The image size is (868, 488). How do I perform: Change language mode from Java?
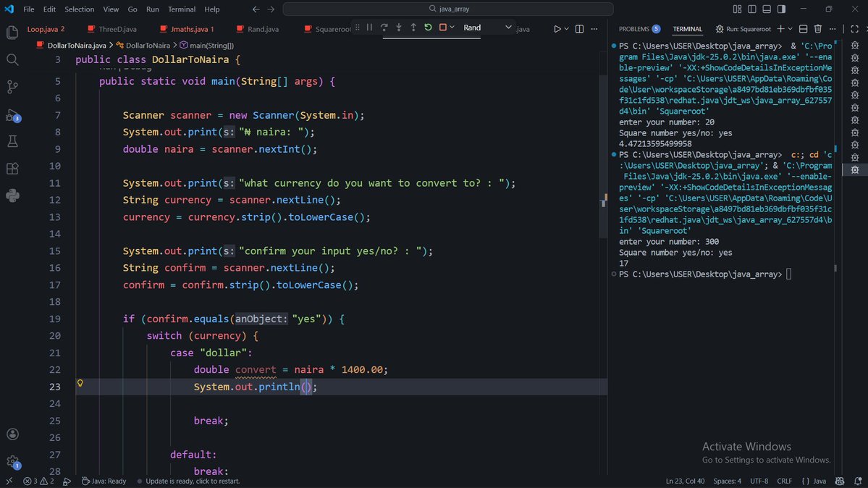click(819, 481)
